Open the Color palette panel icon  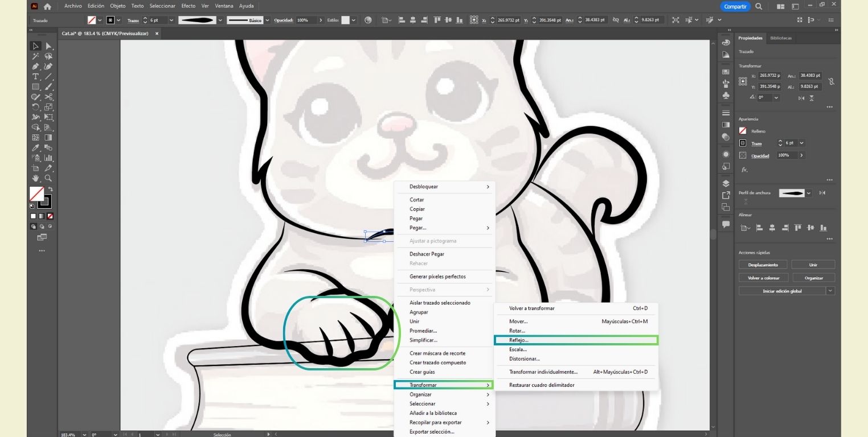[x=726, y=43]
